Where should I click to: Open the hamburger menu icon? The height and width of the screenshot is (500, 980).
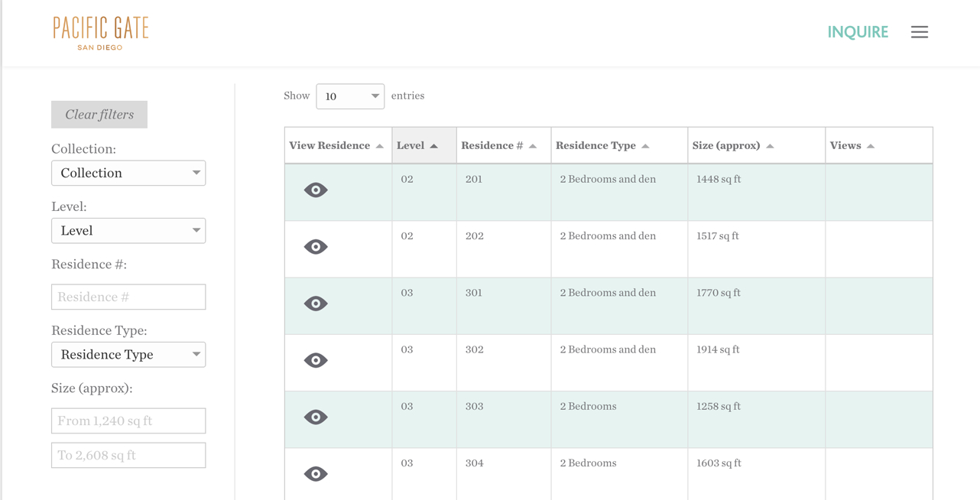coord(919,32)
